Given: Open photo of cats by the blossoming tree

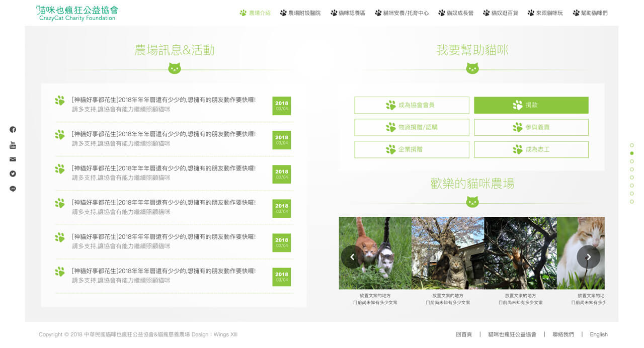Looking at the screenshot, I should click(x=448, y=253).
